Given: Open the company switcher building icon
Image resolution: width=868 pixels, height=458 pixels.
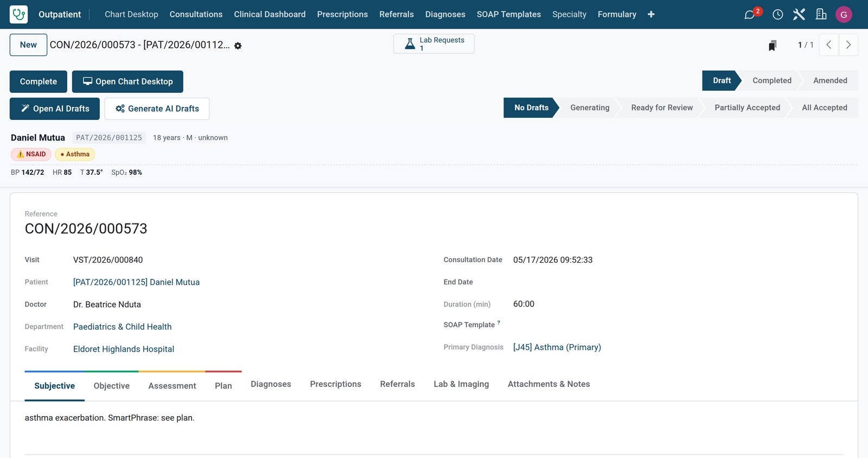Looking at the screenshot, I should point(821,14).
